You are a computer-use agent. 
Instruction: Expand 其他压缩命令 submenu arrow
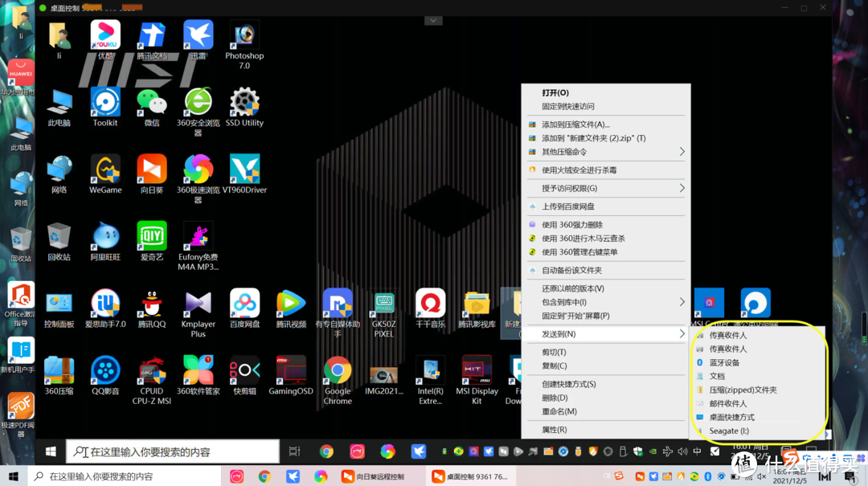[x=682, y=152]
